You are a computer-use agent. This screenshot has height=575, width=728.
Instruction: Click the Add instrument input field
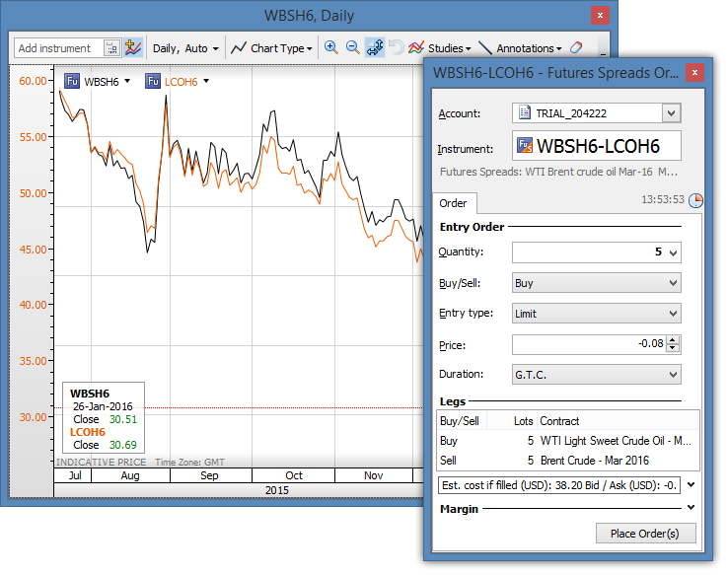pos(59,47)
